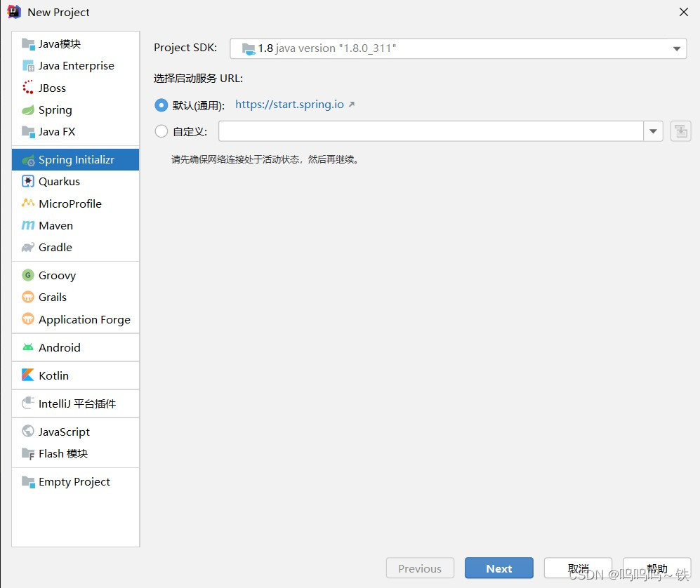
Task: Click the Grails orange icon
Action: [x=28, y=297]
